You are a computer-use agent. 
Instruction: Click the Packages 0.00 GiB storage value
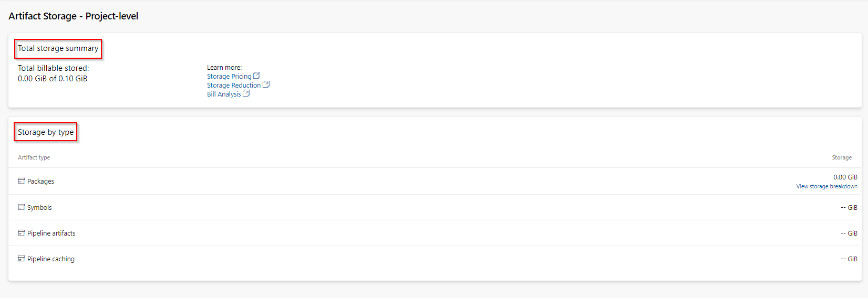(845, 177)
